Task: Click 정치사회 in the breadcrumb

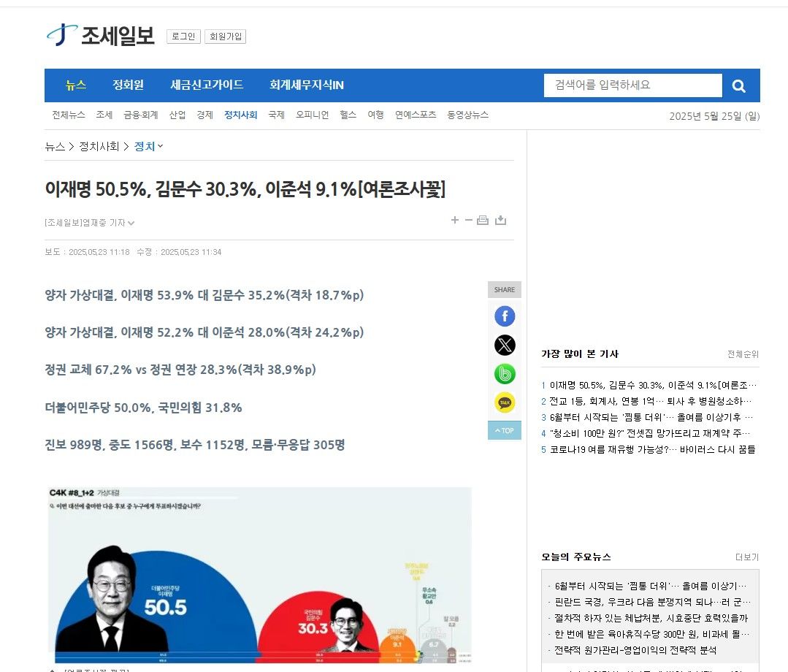Action: (x=99, y=146)
